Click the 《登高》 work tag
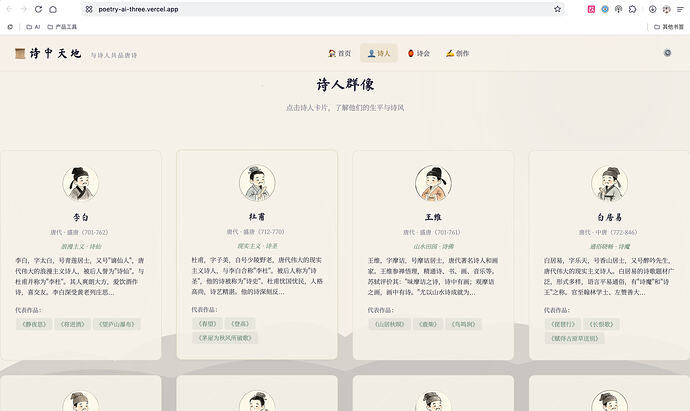 point(240,324)
